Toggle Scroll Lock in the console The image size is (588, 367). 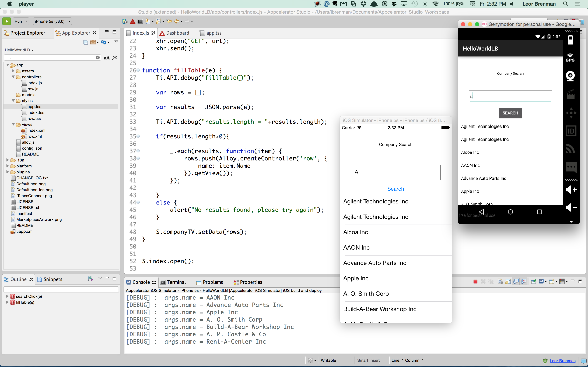(508, 282)
